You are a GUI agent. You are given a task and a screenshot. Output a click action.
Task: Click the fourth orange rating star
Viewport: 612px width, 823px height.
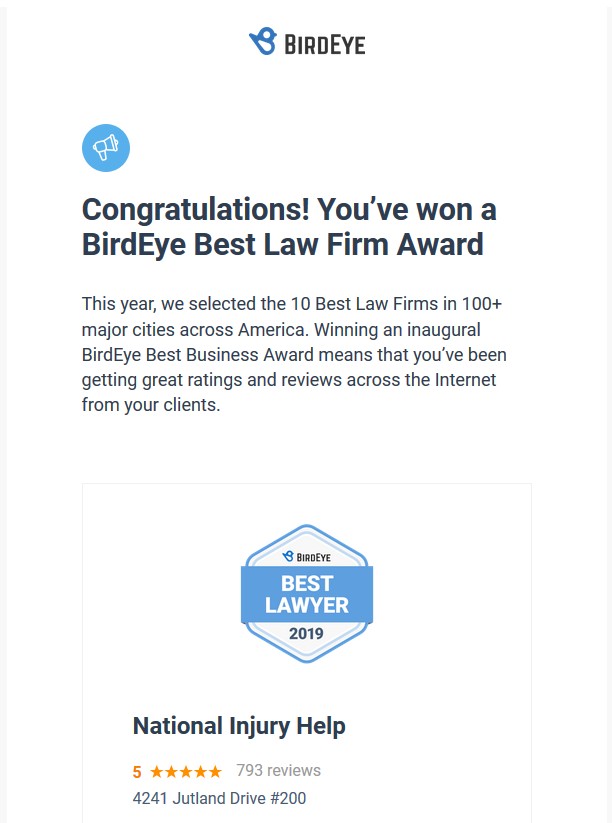click(x=201, y=772)
